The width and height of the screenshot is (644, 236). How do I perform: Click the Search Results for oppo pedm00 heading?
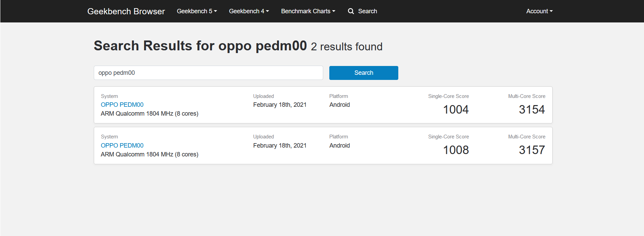[x=200, y=46]
